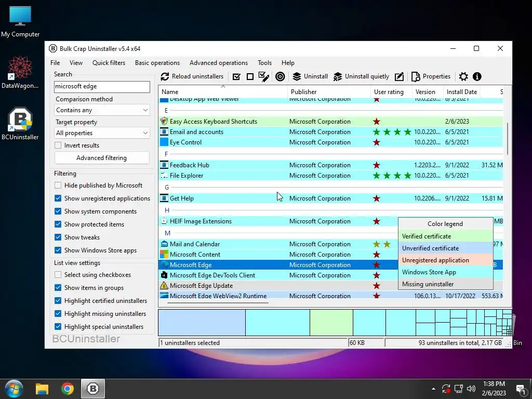532x399 pixels.
Task: Expand the Comparison method dropdown
Action: point(102,110)
